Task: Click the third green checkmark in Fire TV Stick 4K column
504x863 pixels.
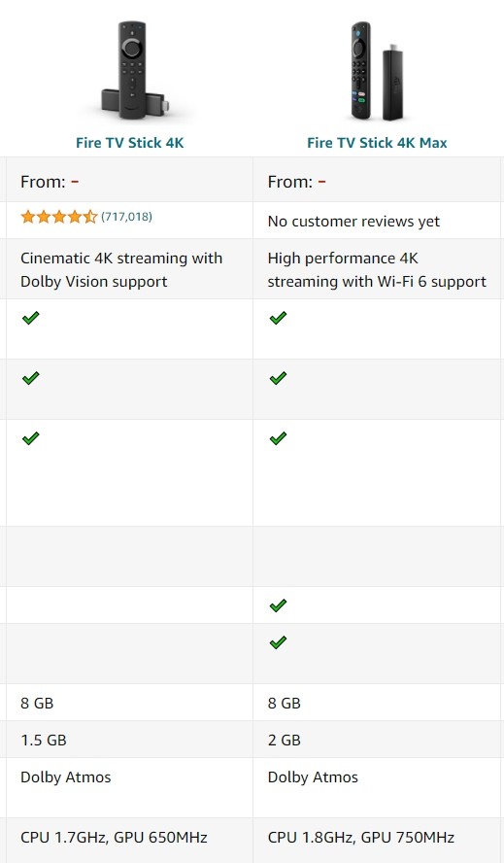Action: tap(31, 438)
